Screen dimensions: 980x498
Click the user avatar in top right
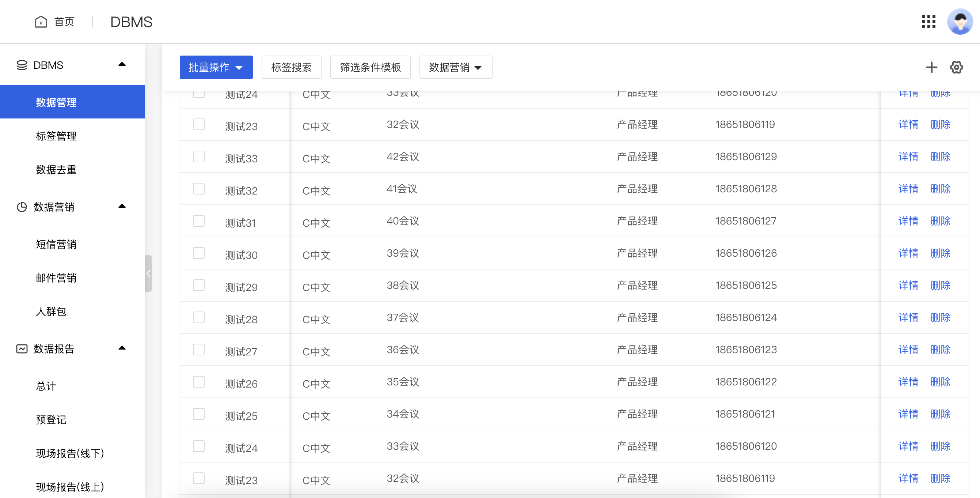(960, 22)
